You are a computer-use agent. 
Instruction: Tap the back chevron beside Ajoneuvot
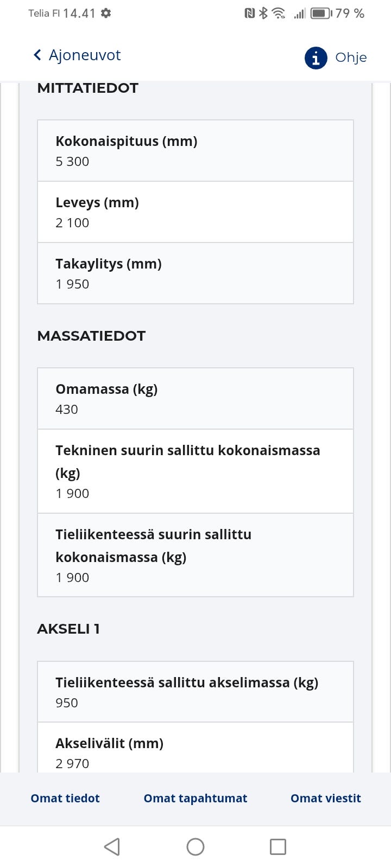tap(36, 55)
